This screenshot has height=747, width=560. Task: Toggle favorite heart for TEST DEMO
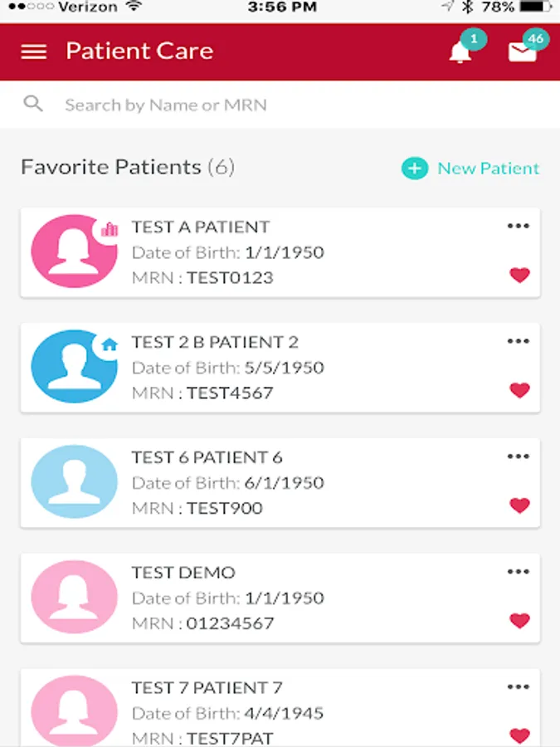[519, 621]
